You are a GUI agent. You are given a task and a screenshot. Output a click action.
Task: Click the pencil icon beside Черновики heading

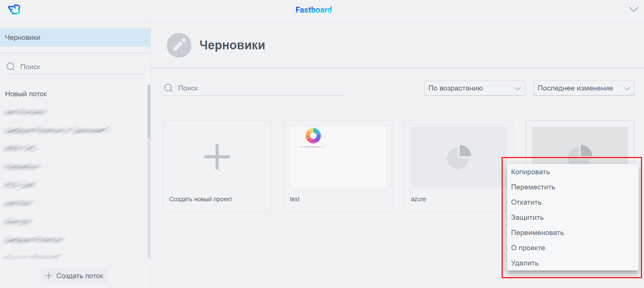pyautogui.click(x=179, y=45)
